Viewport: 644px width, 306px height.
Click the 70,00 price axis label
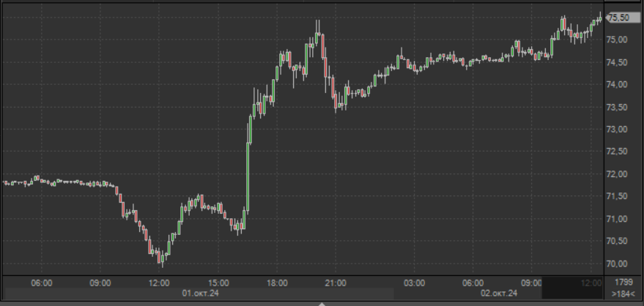tap(618, 264)
